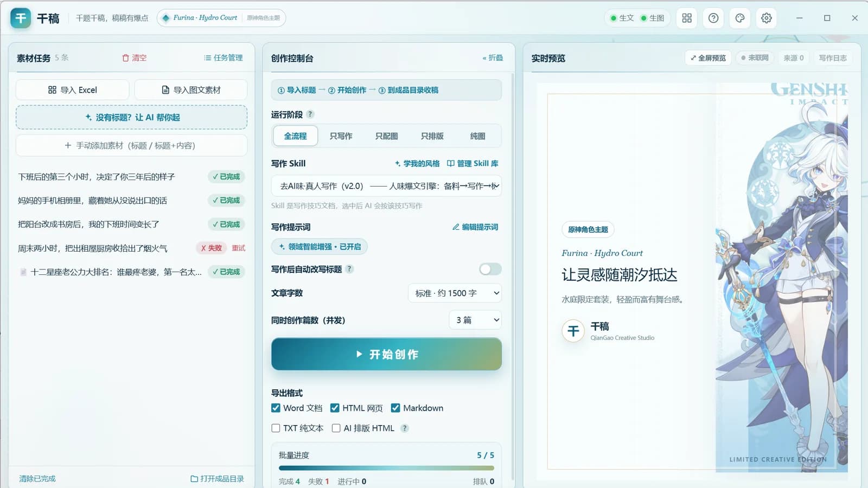The height and width of the screenshot is (488, 868).
Task: Click the 生图 status indicator
Action: tap(652, 18)
